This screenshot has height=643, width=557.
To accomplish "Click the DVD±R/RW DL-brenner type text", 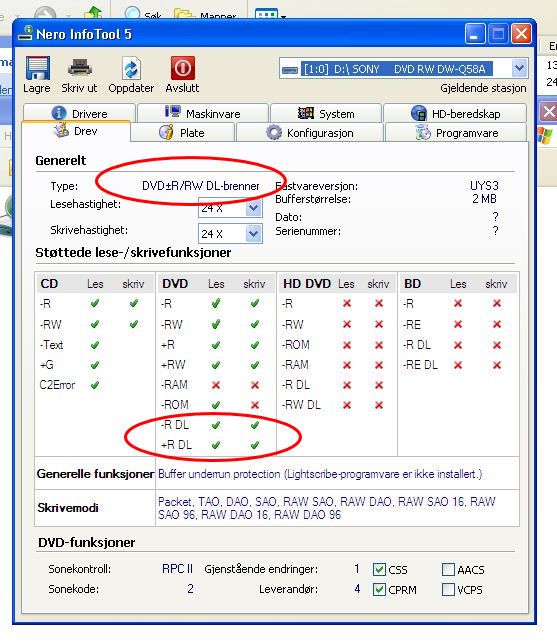I will tap(201, 186).
